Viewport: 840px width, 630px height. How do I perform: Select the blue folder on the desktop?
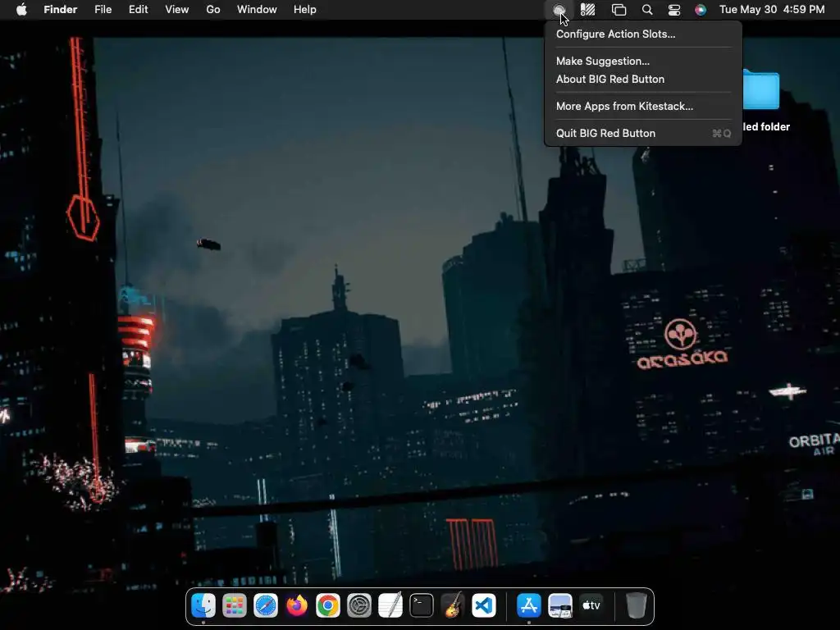pos(760,89)
